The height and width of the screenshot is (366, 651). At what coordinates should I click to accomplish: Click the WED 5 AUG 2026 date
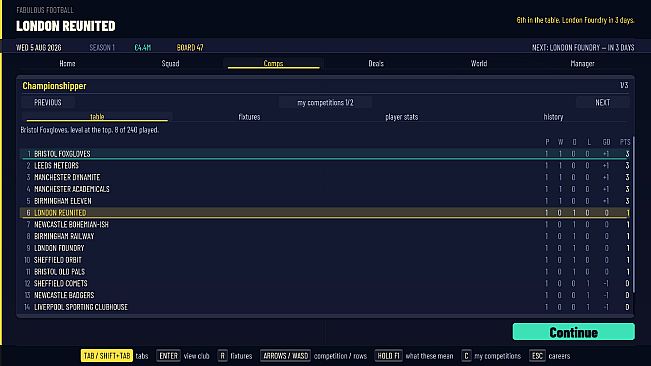[39, 47]
